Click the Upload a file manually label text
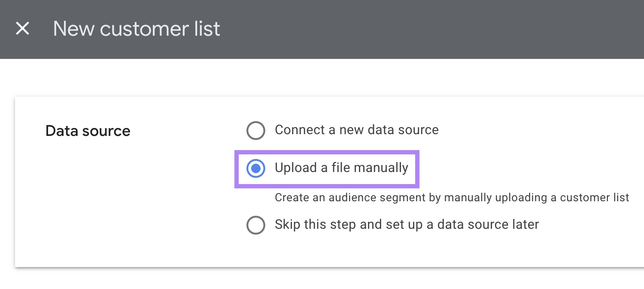This screenshot has width=644, height=289. 341,168
